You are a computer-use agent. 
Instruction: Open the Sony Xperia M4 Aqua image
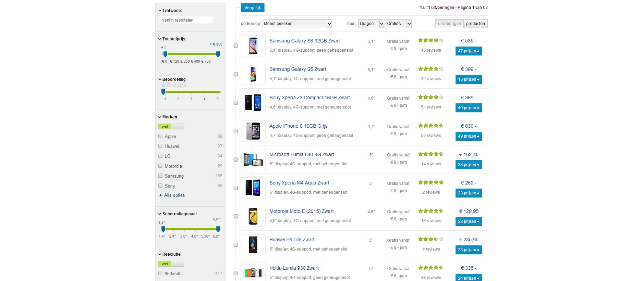pyautogui.click(x=253, y=188)
